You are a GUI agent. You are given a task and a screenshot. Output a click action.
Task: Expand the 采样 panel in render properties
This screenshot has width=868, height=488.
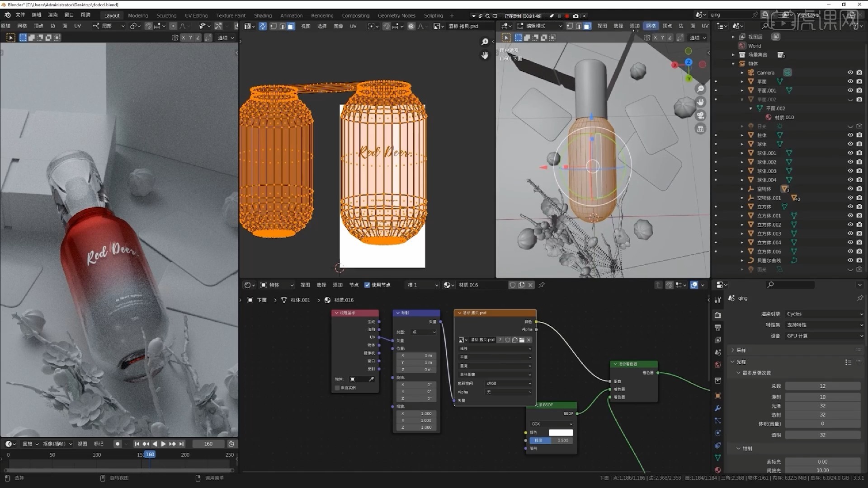732,350
